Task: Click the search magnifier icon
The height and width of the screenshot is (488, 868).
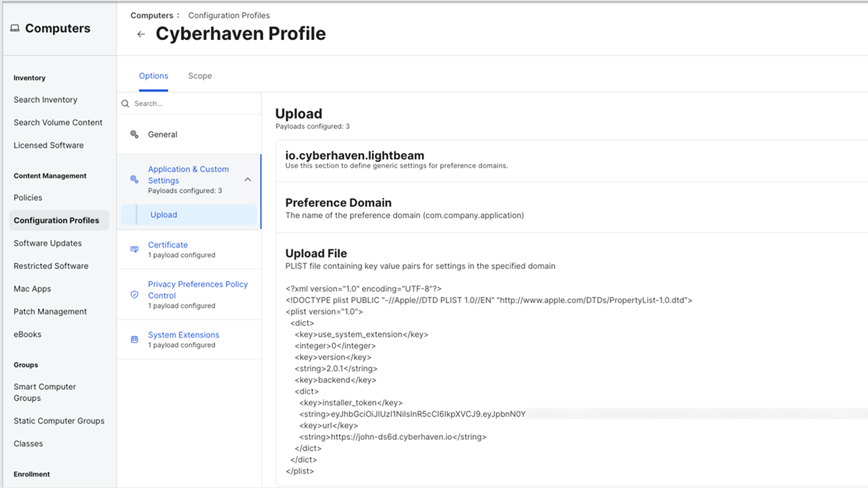Action: click(x=125, y=104)
